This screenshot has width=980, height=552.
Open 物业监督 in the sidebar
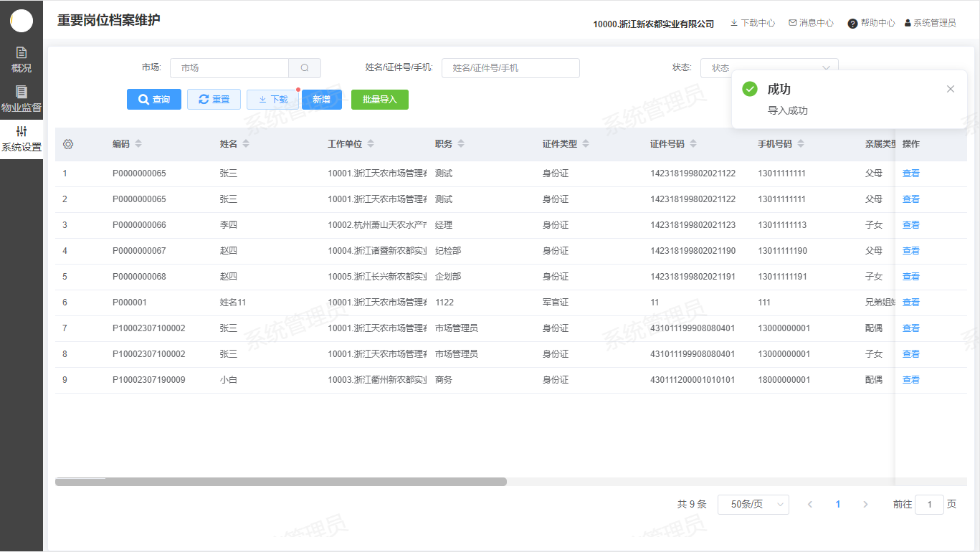(x=22, y=100)
